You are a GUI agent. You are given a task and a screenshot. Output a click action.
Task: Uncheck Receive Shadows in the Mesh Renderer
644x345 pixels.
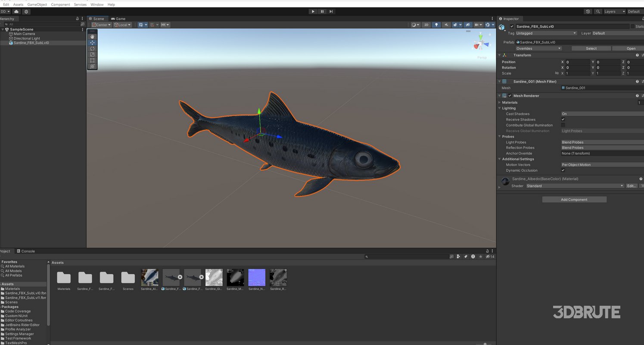[563, 119]
